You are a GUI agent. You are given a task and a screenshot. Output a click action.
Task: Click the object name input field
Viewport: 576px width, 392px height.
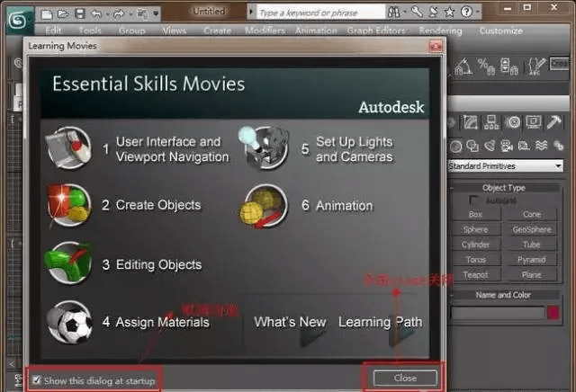click(x=498, y=313)
